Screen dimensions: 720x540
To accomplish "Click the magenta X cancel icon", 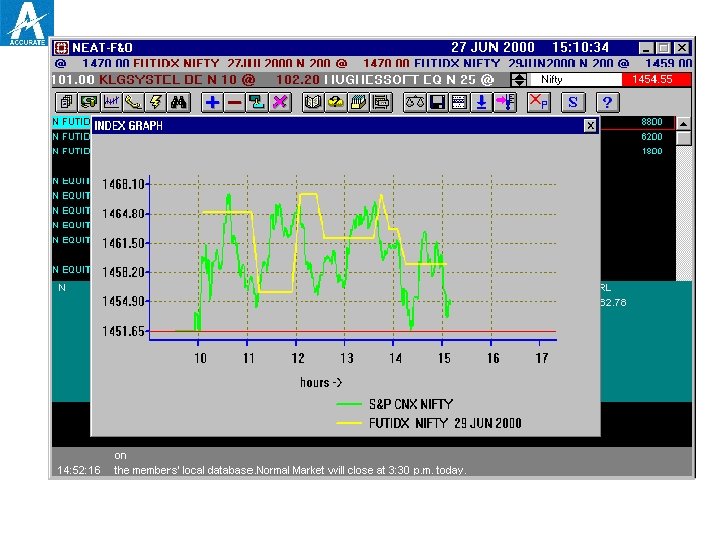I will pyautogui.click(x=280, y=102).
